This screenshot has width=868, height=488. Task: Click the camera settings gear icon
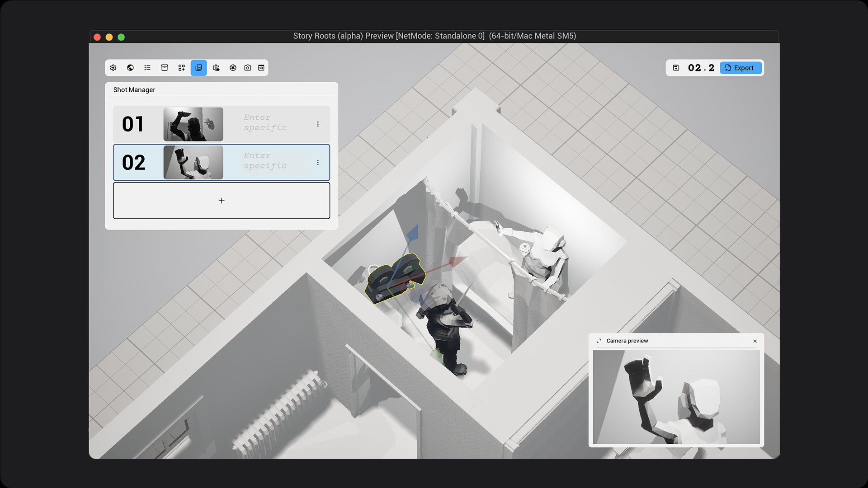coord(216,68)
